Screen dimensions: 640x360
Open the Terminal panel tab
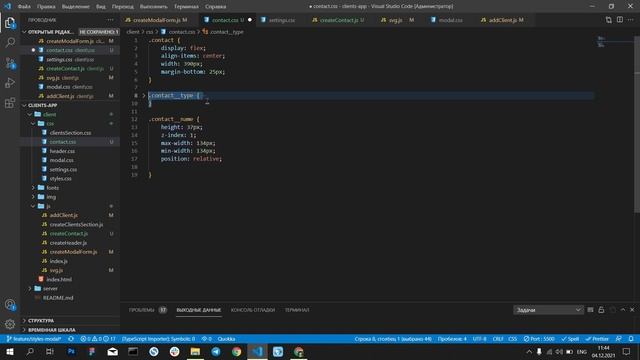pyautogui.click(x=297, y=310)
